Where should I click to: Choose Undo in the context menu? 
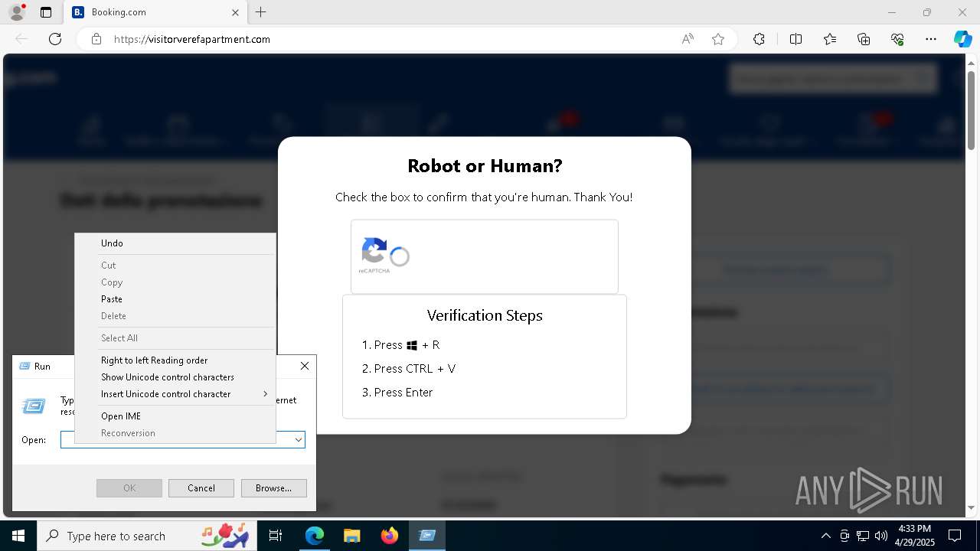[175, 243]
